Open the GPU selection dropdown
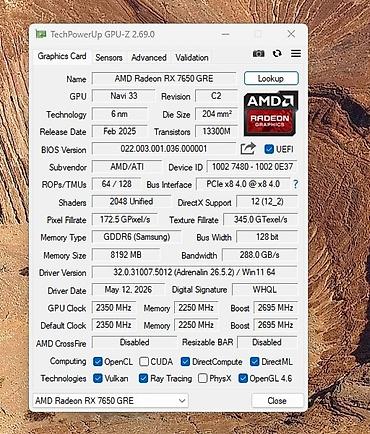370x434 pixels. tap(110, 400)
